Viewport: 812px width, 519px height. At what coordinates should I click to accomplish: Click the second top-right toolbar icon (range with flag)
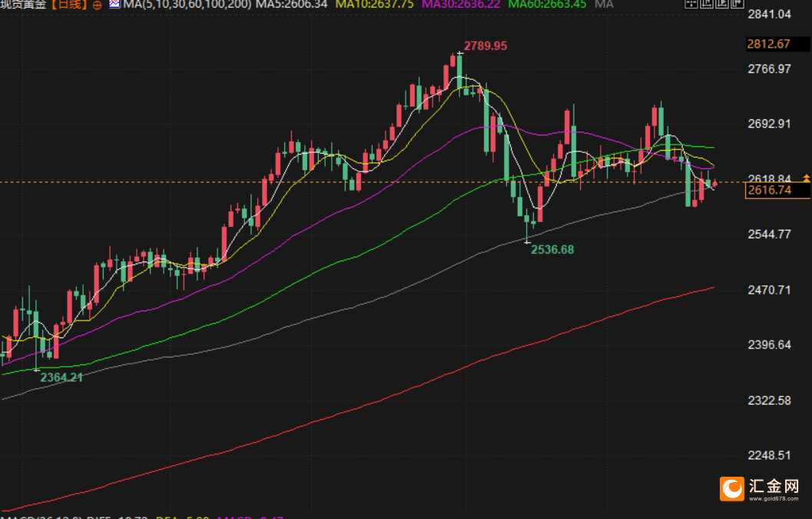(x=706, y=4)
